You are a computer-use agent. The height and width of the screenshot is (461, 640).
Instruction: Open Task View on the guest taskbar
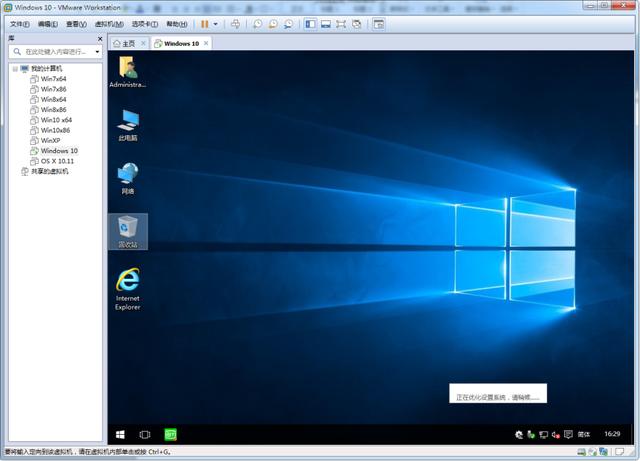tap(145, 434)
